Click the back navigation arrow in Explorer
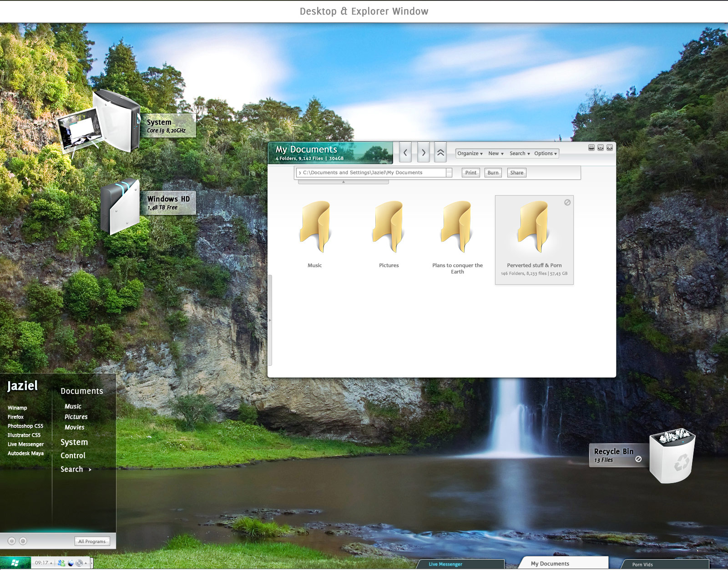Screen dimensions: 728x570 (405, 153)
